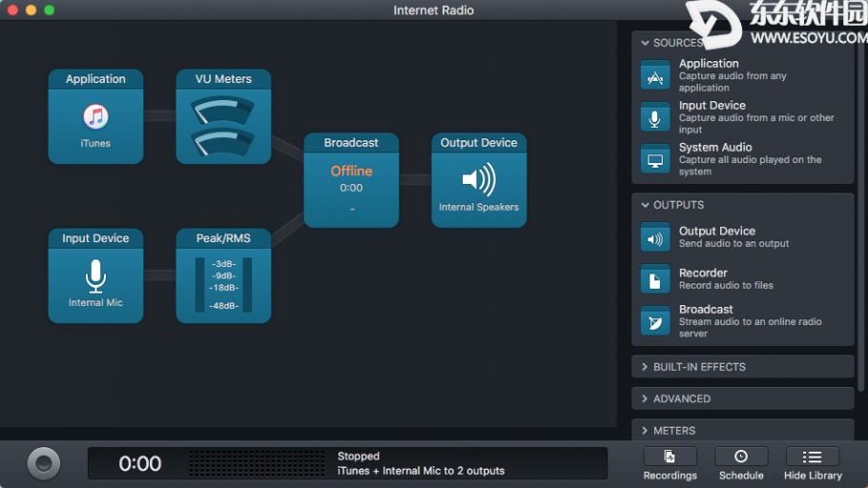Image resolution: width=868 pixels, height=488 pixels.
Task: Select the System Audio monitor icon
Action: [x=655, y=159]
